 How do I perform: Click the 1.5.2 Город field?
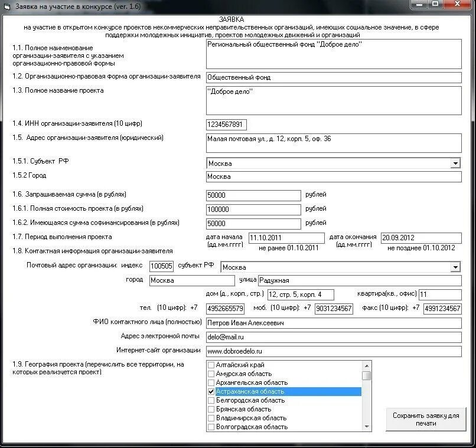click(x=334, y=176)
